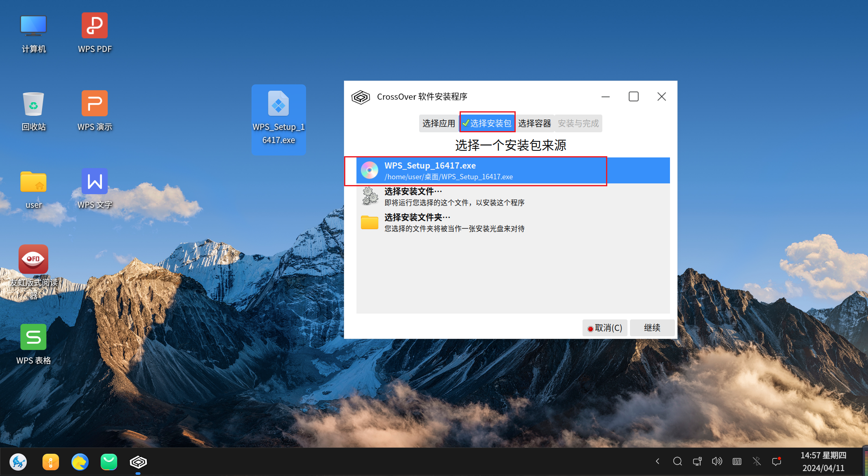868x476 pixels.
Task: Click the 选择安装包 tab
Action: [x=487, y=123]
